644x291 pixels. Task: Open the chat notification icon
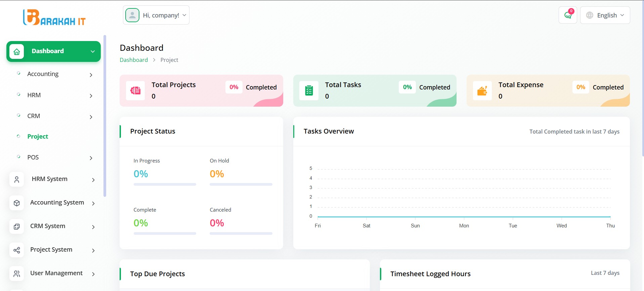pyautogui.click(x=568, y=15)
